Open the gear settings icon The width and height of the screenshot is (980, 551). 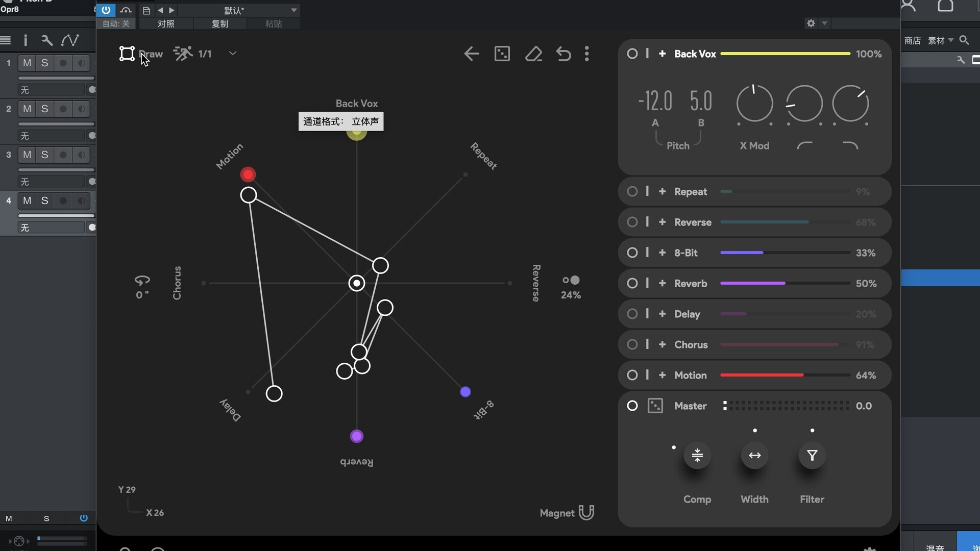pos(811,23)
